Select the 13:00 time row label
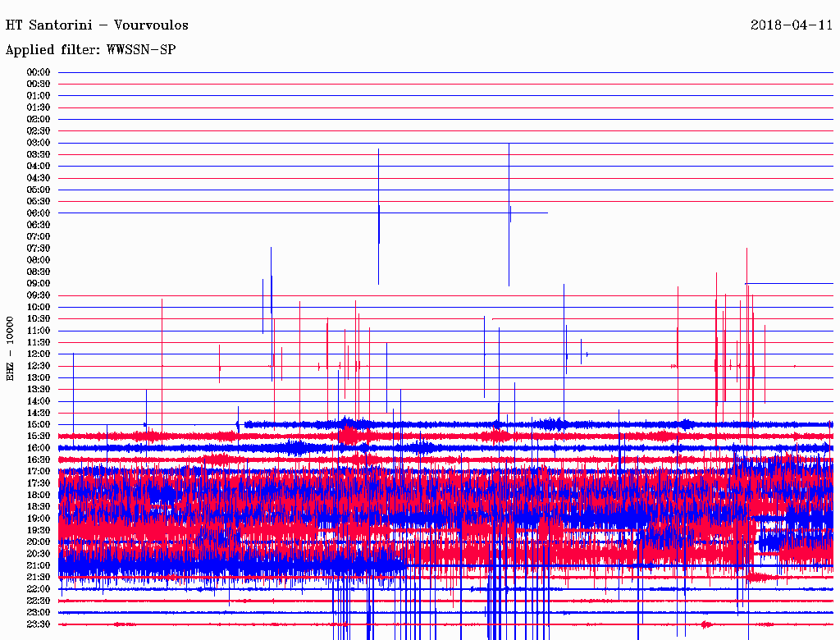This screenshot has width=840, height=640. coord(39,377)
